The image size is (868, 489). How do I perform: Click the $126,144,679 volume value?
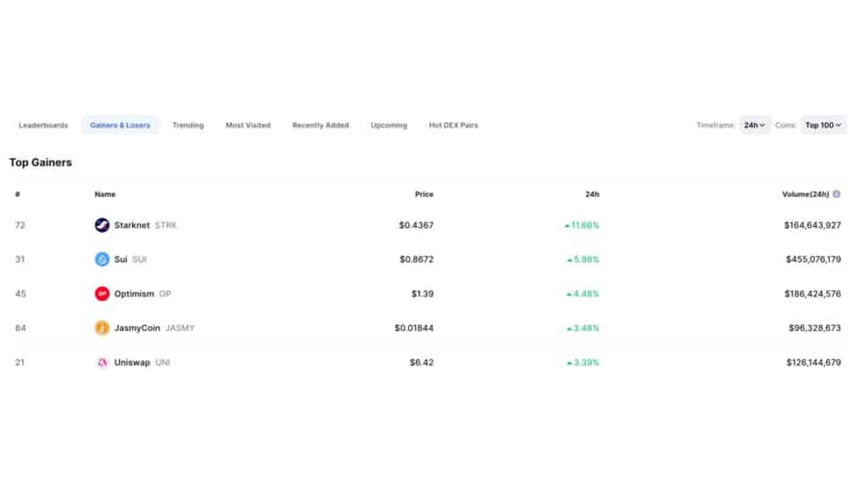(x=813, y=362)
